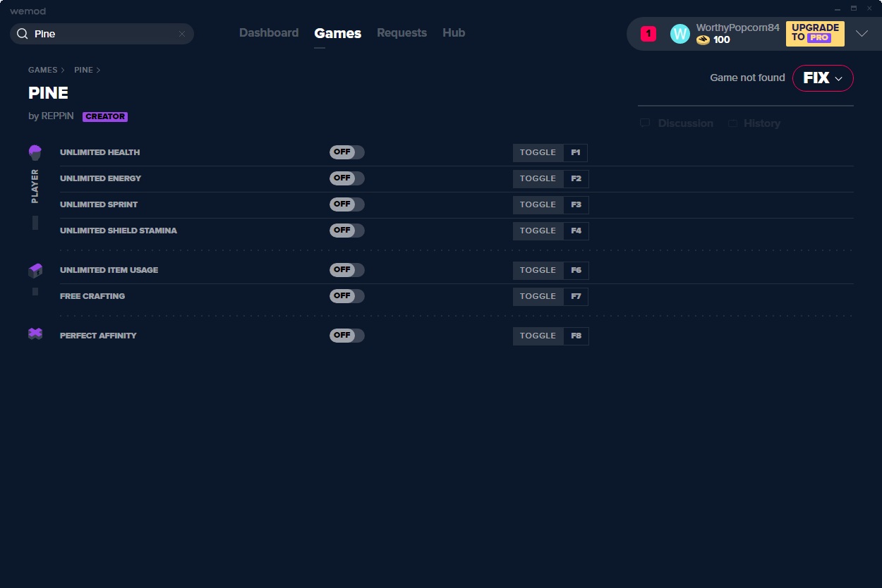Click the WorthyPopcorn84 username
Screen dimensions: 882x588
pyautogui.click(x=738, y=28)
